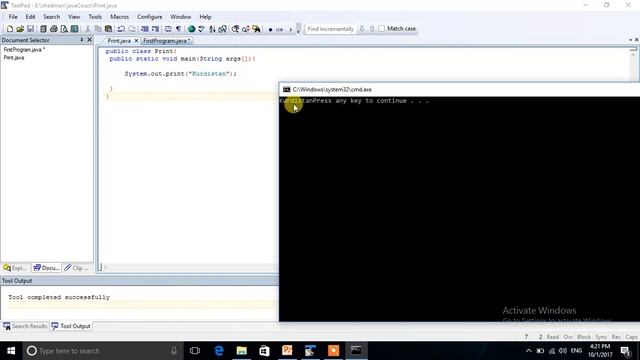Open Microsoft Edge from the taskbar
This screenshot has width=640, height=360.
click(x=219, y=351)
